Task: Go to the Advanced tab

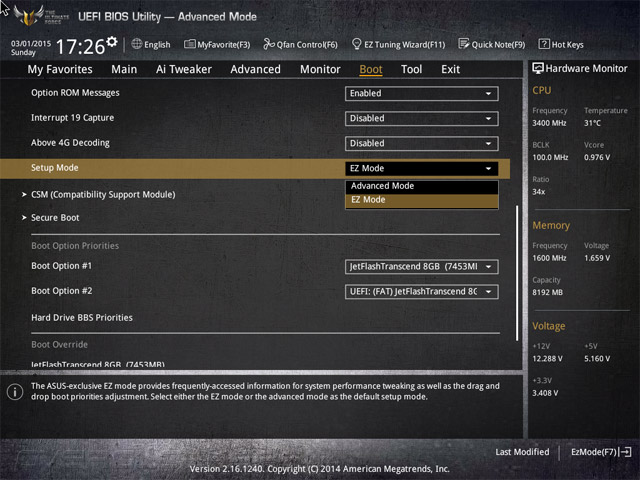Action: 256,69
